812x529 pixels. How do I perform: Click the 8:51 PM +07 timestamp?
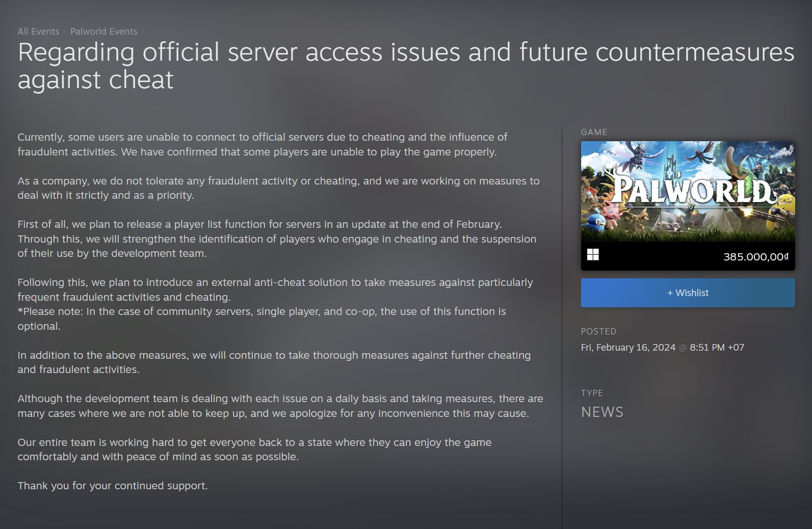point(717,348)
